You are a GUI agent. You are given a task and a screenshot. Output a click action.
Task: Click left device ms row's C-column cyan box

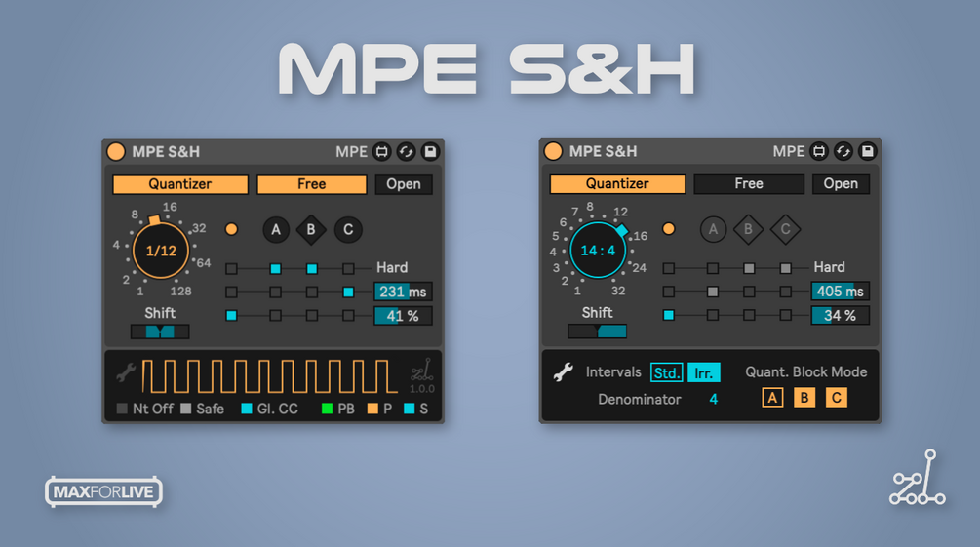pos(348,292)
